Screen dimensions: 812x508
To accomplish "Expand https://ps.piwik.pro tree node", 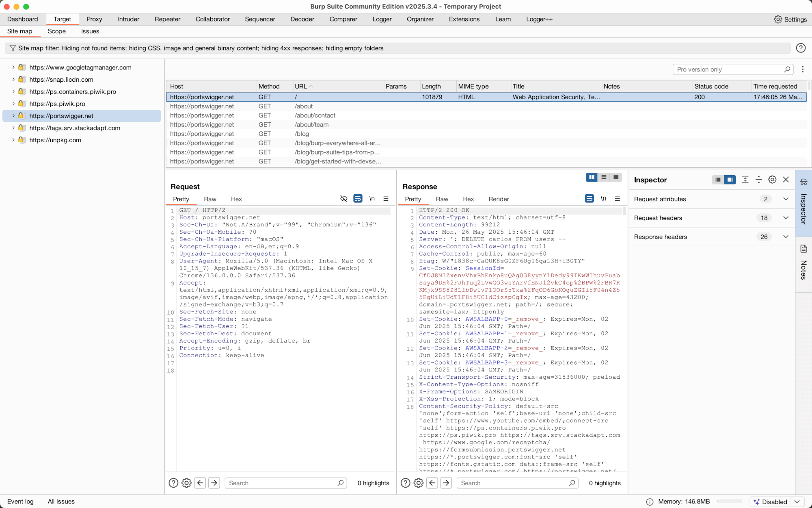I will tap(13, 104).
